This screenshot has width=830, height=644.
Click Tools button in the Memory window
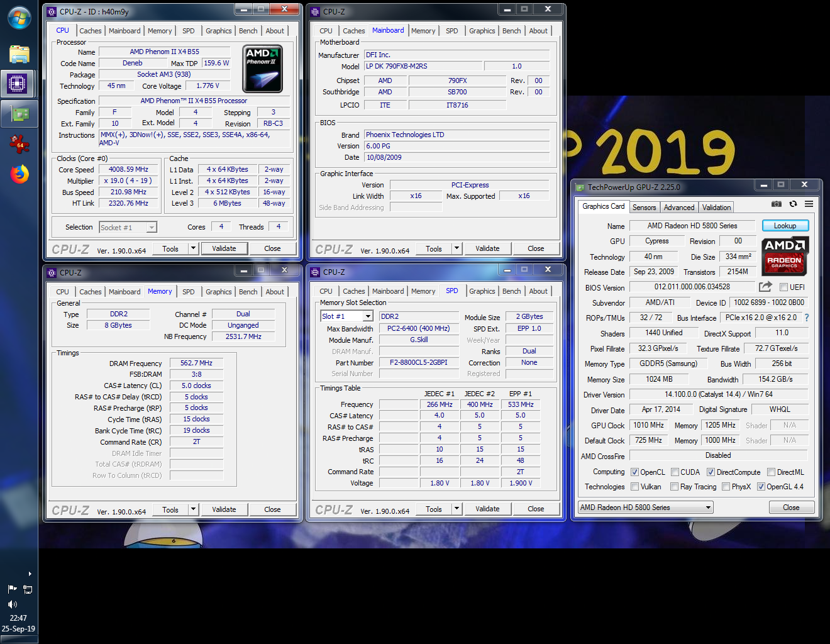[170, 509]
